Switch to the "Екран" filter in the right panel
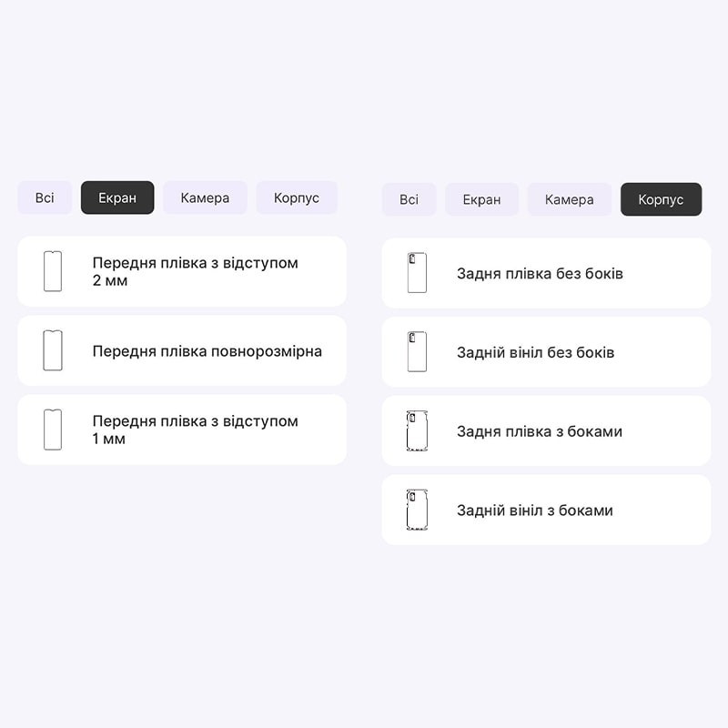This screenshot has width=728, height=728. tap(482, 199)
